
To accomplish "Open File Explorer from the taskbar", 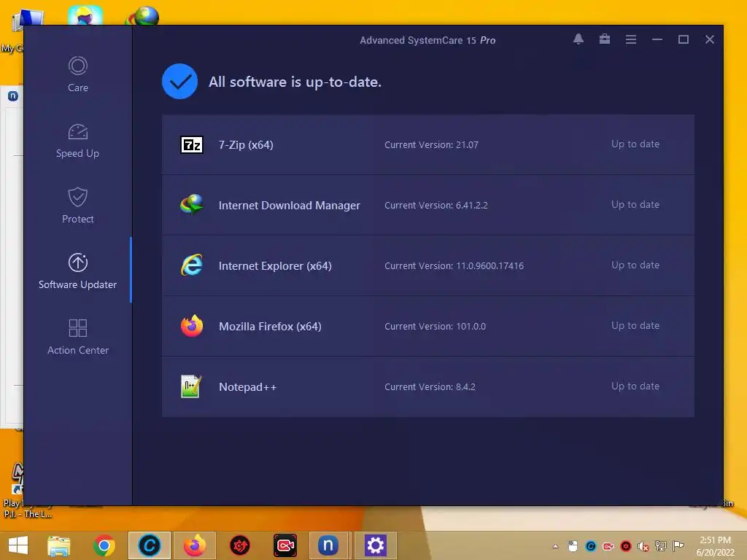I will (58, 545).
